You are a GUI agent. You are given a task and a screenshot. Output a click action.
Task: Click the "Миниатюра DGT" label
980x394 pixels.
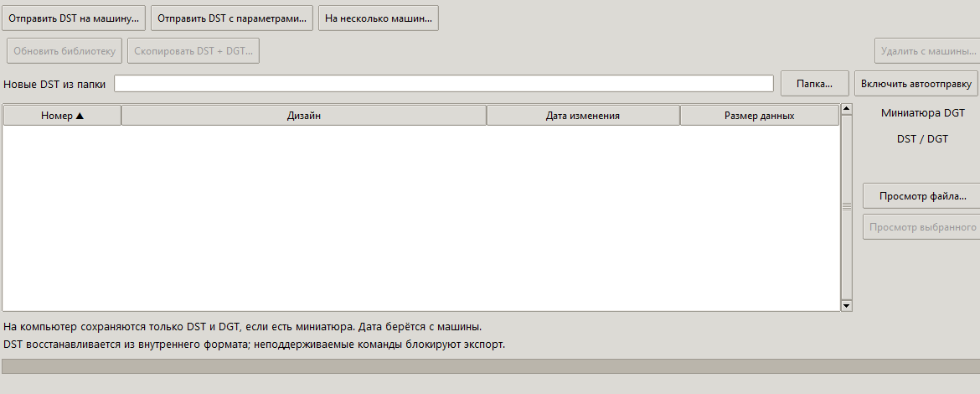tap(922, 113)
